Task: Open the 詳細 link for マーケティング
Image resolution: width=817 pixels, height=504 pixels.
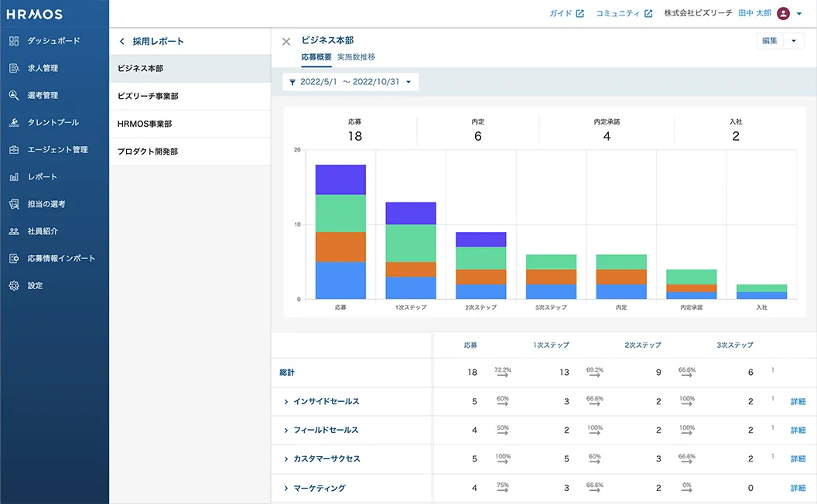Action: (798, 488)
